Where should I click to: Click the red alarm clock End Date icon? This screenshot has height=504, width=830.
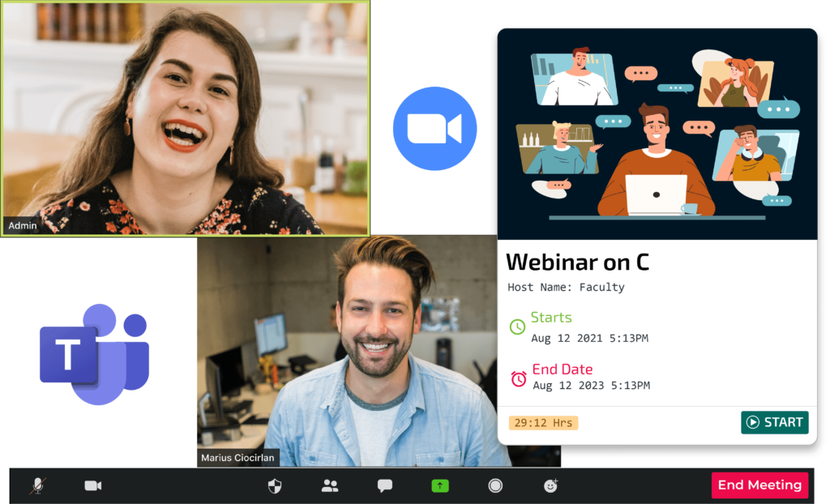pyautogui.click(x=519, y=378)
